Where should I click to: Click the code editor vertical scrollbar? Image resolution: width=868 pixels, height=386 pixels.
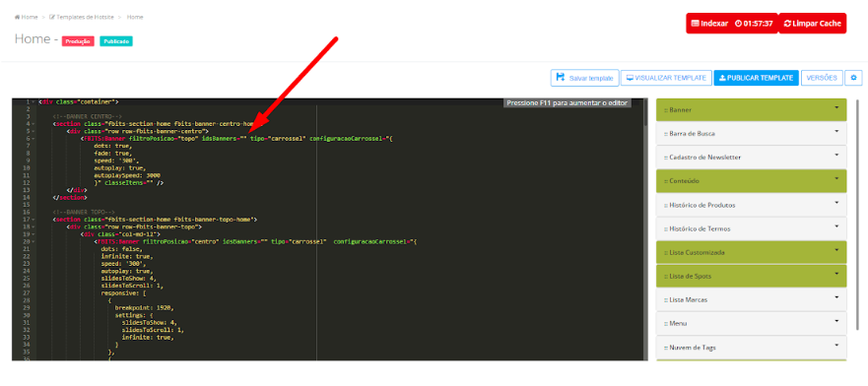click(x=645, y=229)
